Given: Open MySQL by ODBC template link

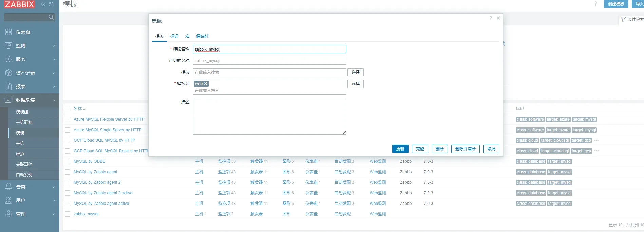Looking at the screenshot, I should point(90,161).
